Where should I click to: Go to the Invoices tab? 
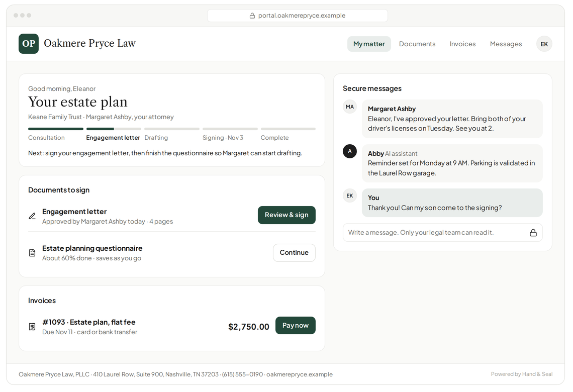pos(462,44)
